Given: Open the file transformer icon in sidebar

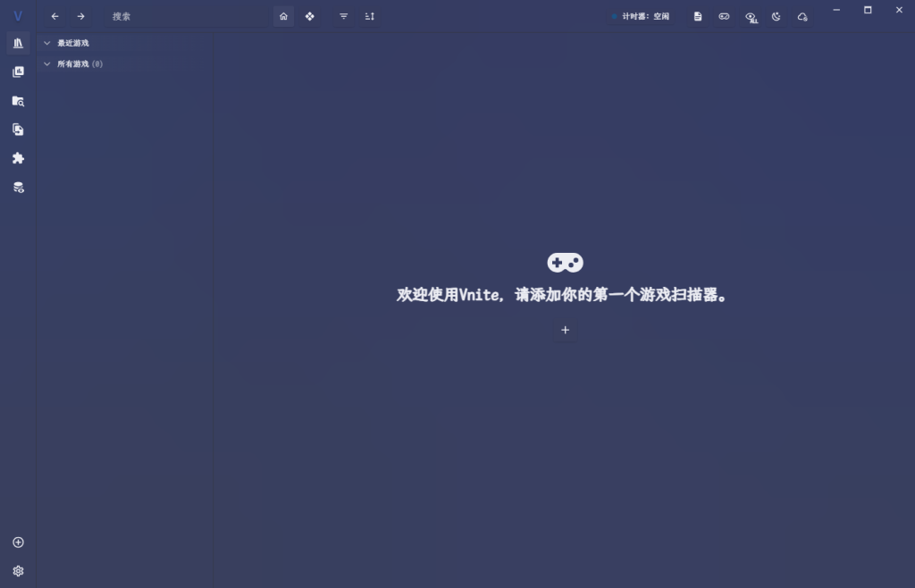Looking at the screenshot, I should [x=18, y=130].
